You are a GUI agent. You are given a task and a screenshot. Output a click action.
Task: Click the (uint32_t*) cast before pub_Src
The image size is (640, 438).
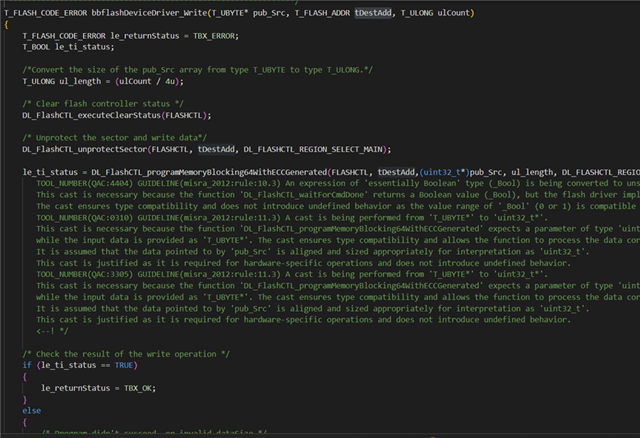click(444, 172)
